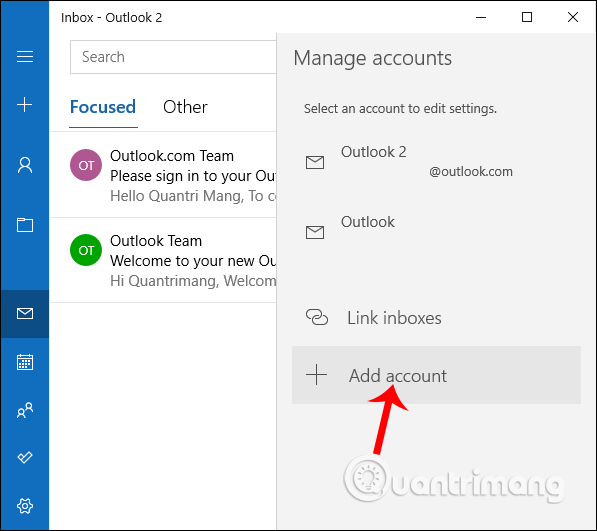Open Link inboxes option
This screenshot has height=531, width=597.
pyautogui.click(x=436, y=317)
